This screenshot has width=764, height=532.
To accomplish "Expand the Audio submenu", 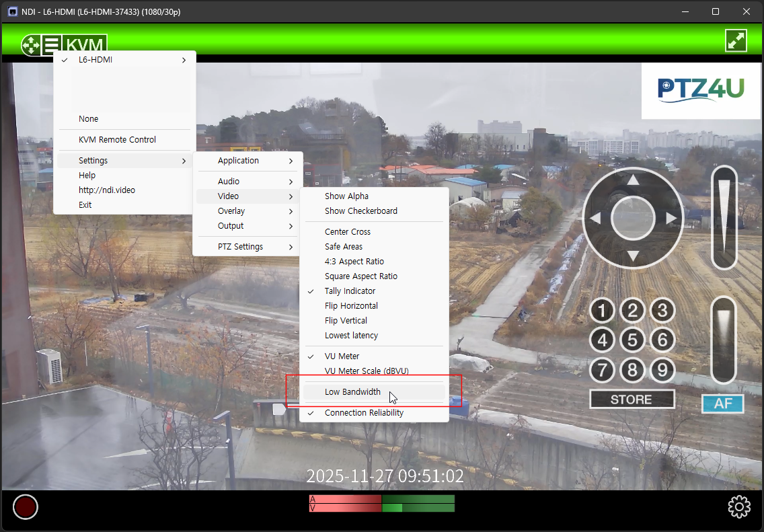I will [248, 181].
